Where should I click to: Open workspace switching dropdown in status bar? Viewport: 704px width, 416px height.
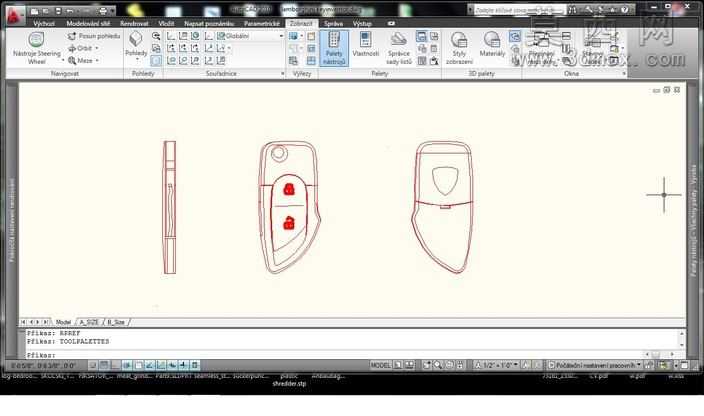pos(594,365)
